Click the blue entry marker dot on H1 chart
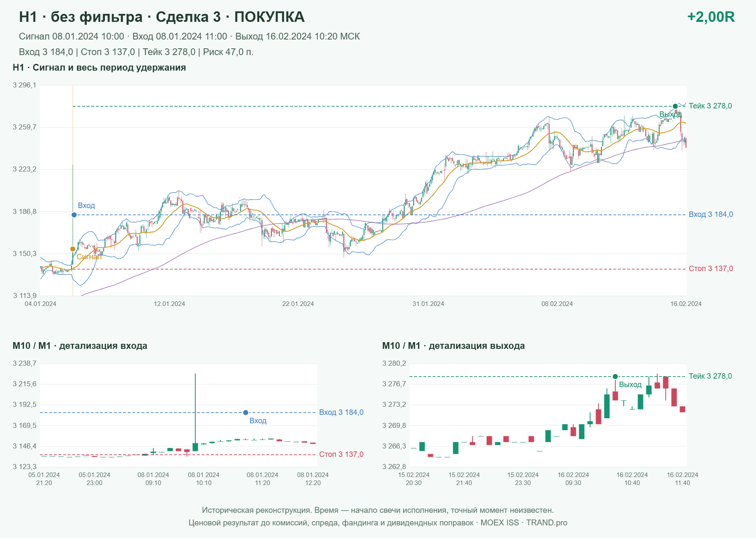Screen dimensions: 756x538 [x=74, y=215]
